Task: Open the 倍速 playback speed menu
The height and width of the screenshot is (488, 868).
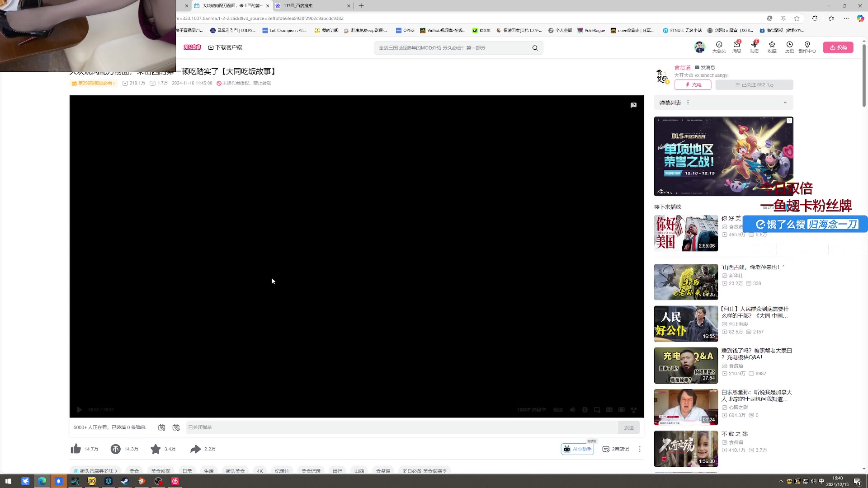Action: pos(558,410)
